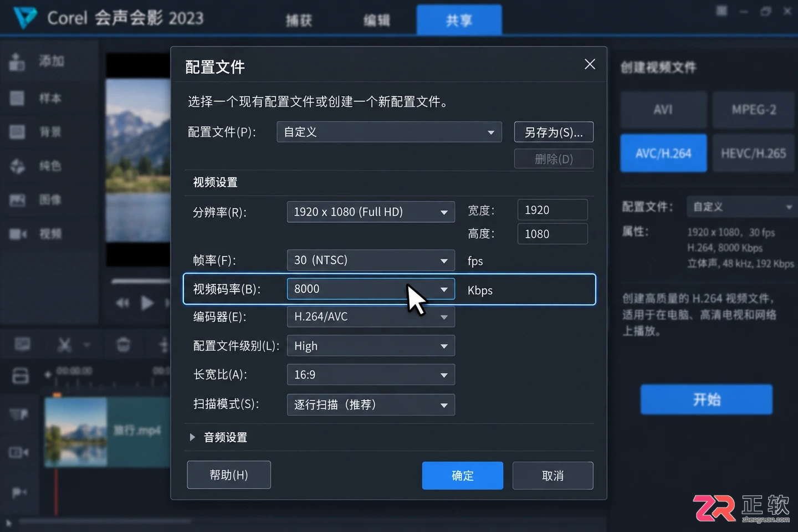
Task: Open the 视频 (Video) library icon
Action: [x=18, y=234]
